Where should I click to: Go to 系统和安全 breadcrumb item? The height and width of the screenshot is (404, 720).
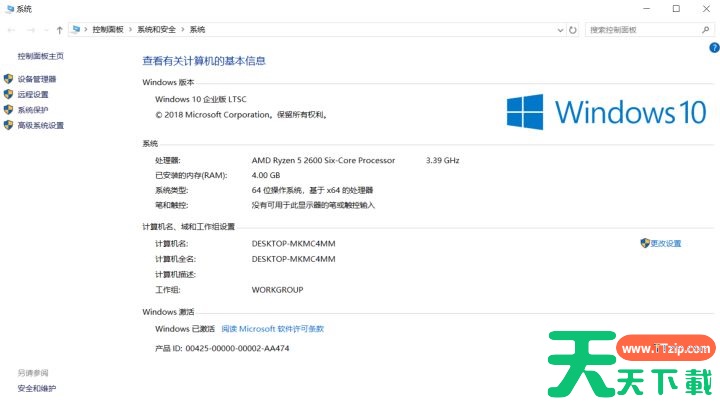click(x=157, y=30)
